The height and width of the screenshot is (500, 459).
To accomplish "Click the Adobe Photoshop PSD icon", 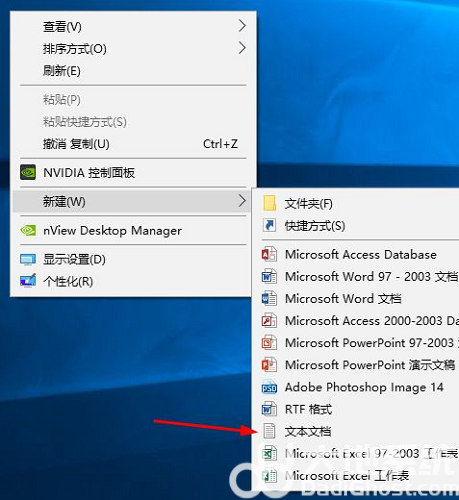I will pos(269,387).
